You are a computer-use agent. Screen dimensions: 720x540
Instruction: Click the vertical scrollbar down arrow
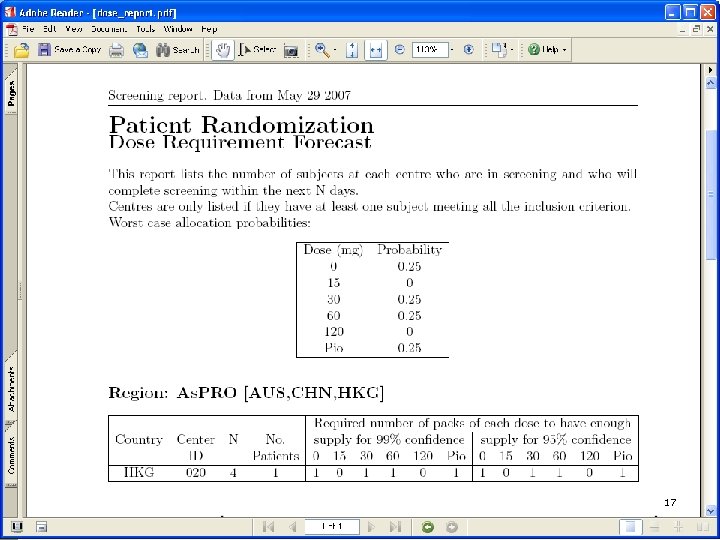click(710, 510)
